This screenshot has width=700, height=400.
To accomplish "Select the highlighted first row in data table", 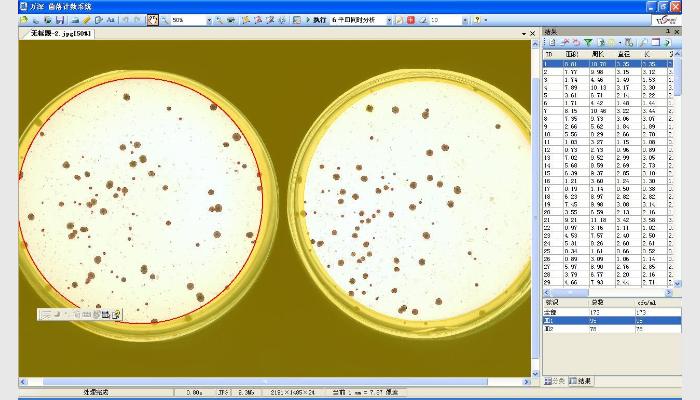I will coord(610,63).
